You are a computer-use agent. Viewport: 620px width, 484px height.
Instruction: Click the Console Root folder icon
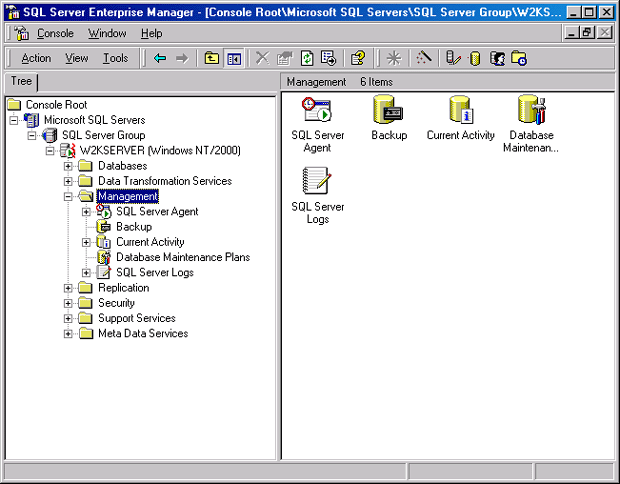14,105
